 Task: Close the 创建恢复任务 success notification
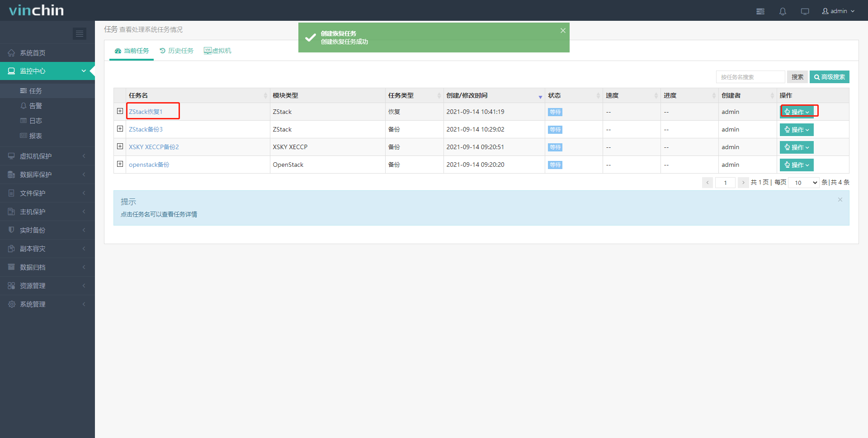pos(563,30)
